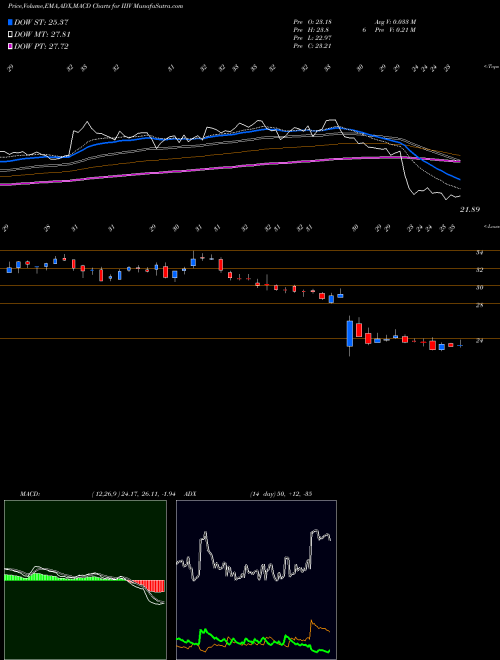Image resolution: width=500 pixels, height=660 pixels.
Task: Click the MACD panel title
Action: pyautogui.click(x=30, y=494)
